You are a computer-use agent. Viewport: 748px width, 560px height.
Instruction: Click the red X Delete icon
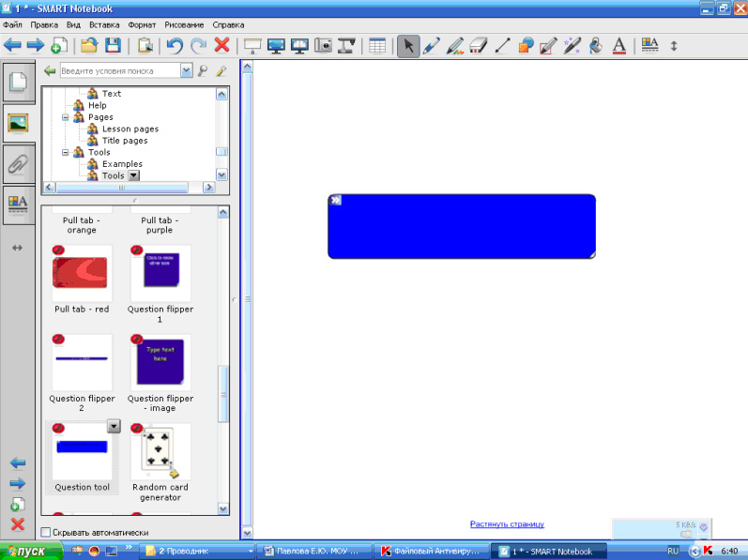point(222,45)
